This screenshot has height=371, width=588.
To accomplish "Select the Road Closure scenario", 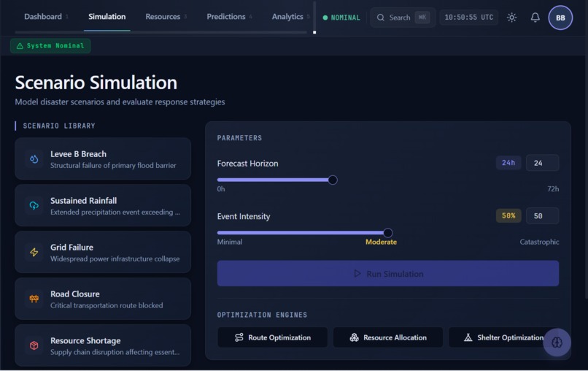I will pos(103,299).
